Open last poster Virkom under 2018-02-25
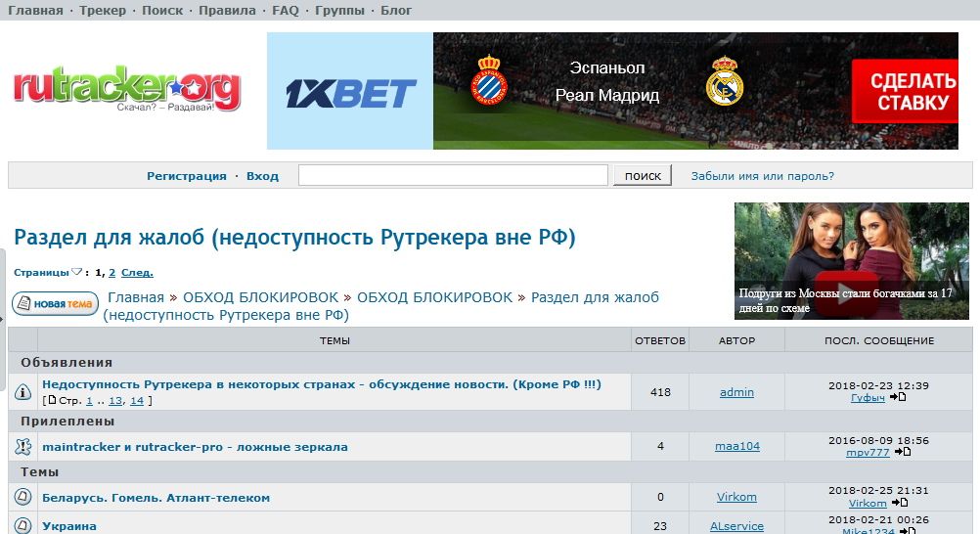 pos(868,503)
